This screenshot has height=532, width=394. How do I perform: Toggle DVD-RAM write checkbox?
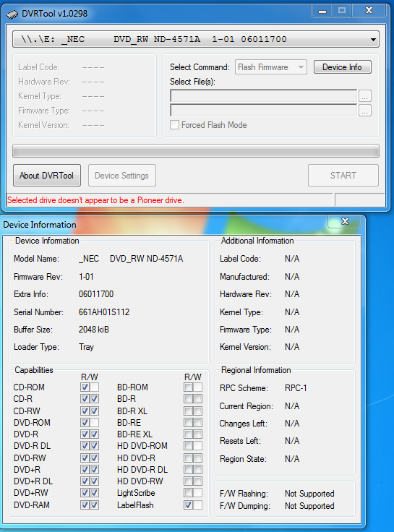[94, 505]
